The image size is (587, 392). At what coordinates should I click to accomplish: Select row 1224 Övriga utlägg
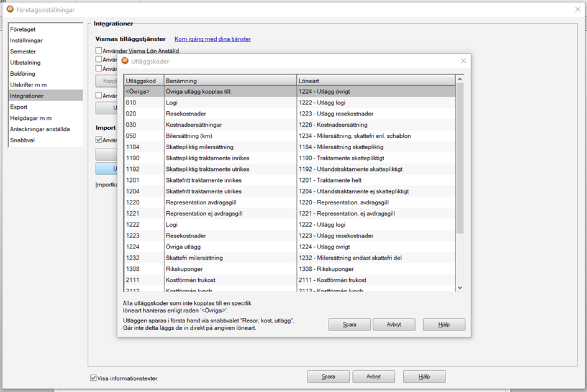coord(289,247)
